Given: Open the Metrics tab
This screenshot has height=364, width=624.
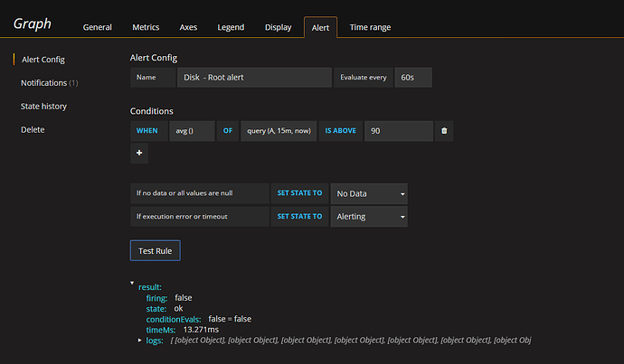Looking at the screenshot, I should 146,27.
